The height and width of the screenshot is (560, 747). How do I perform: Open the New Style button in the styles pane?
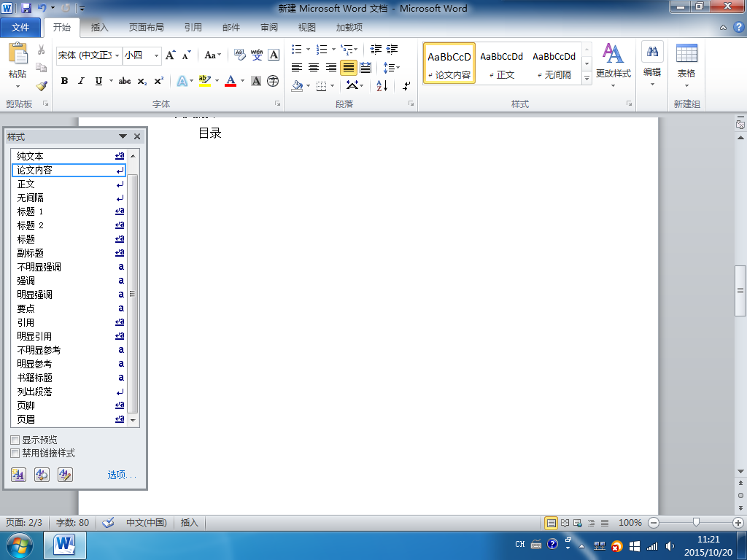pos(18,474)
